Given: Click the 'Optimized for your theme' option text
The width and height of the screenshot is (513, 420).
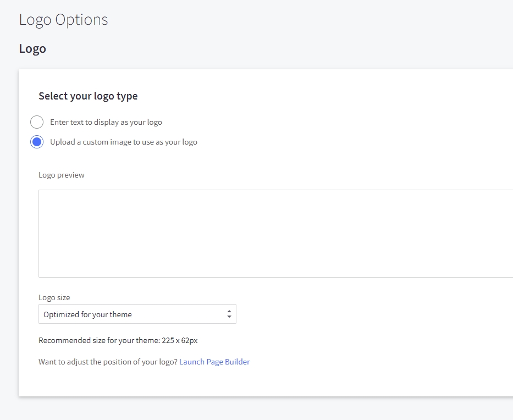Looking at the screenshot, I should [x=88, y=314].
